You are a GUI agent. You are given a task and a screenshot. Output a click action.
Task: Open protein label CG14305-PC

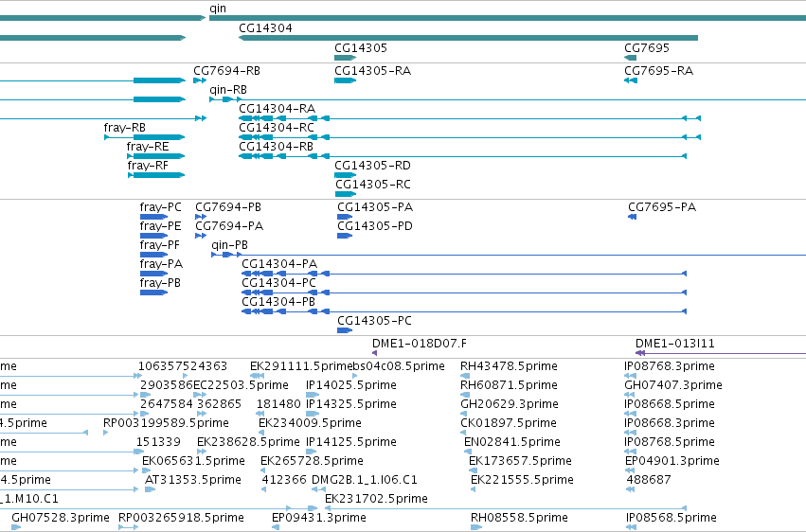pyautogui.click(x=375, y=321)
